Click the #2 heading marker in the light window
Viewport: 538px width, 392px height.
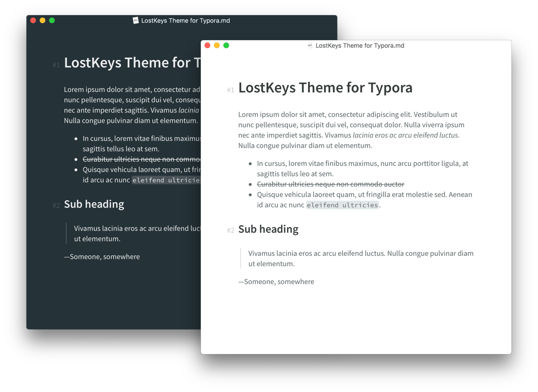230,230
